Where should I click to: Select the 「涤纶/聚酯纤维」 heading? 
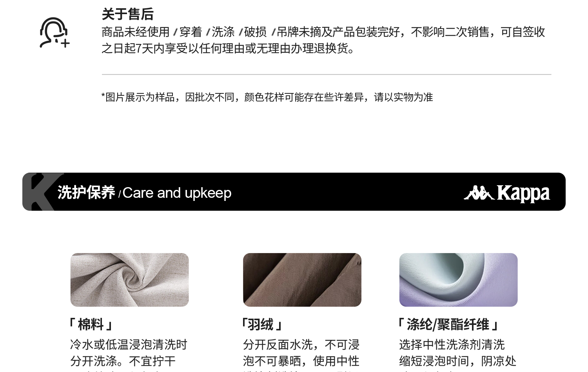(448, 325)
